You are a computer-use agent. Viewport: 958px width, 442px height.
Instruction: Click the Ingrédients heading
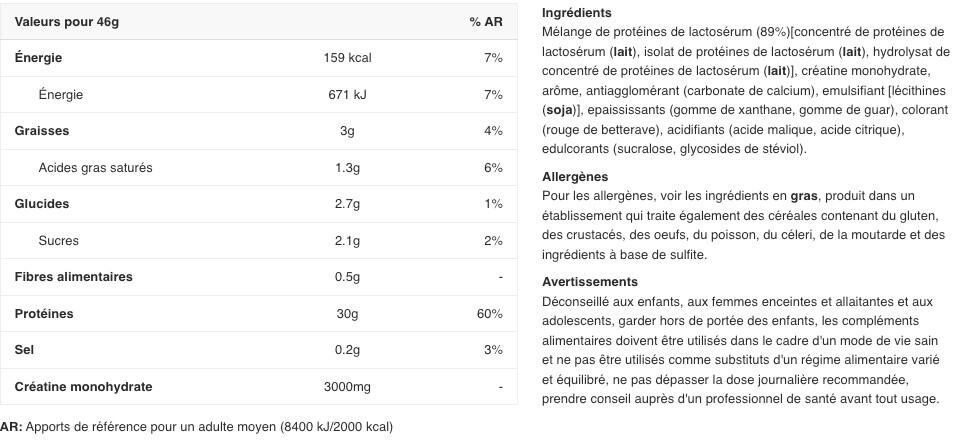[x=577, y=12]
